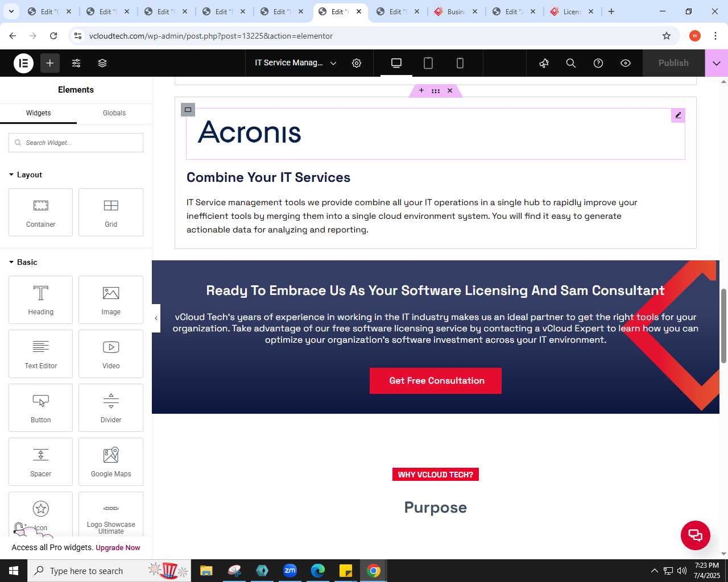The height and width of the screenshot is (582, 728).
Task: Click the Get Free Consultation button
Action: 436,381
